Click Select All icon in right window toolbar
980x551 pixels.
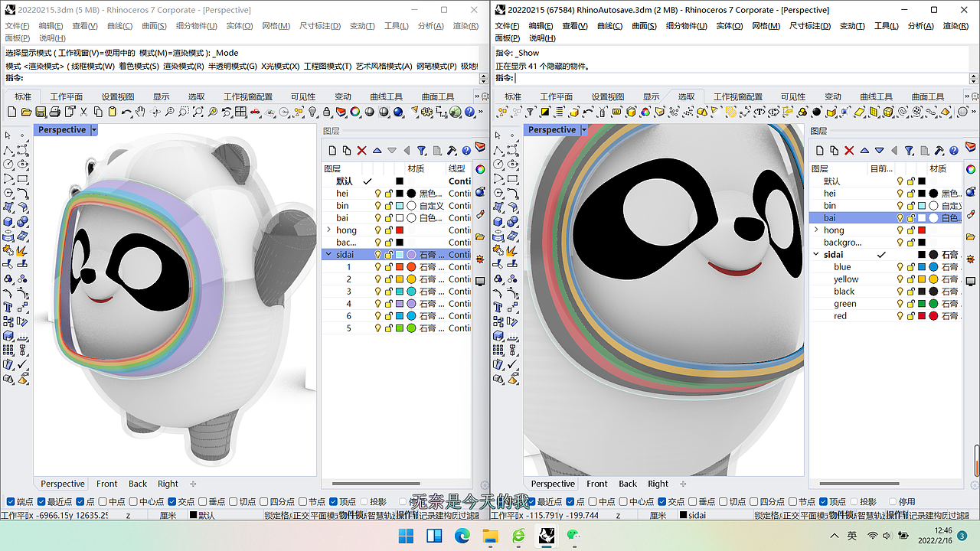coord(502,112)
